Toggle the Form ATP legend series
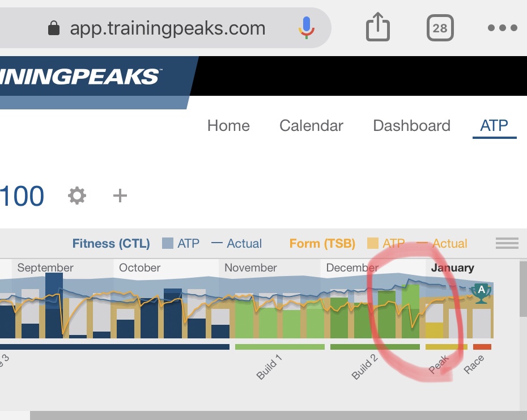The height and width of the screenshot is (420, 527). click(386, 244)
